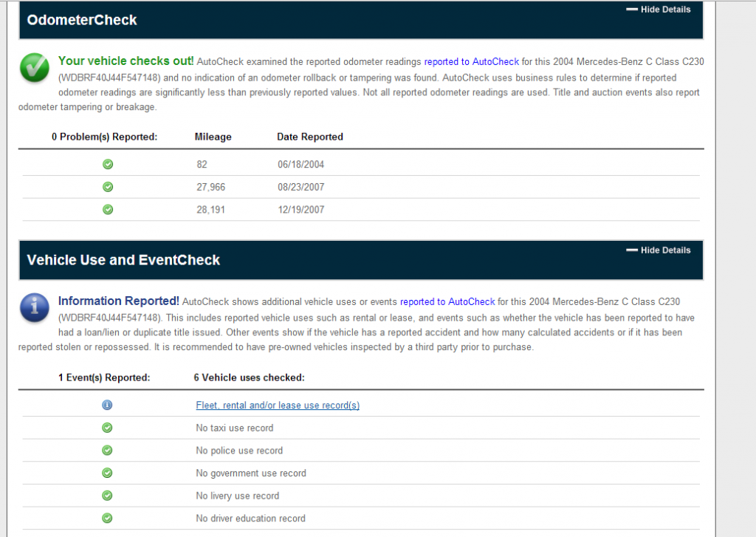Click 'No livery use record' text
The height and width of the screenshot is (537, 756).
237,496
